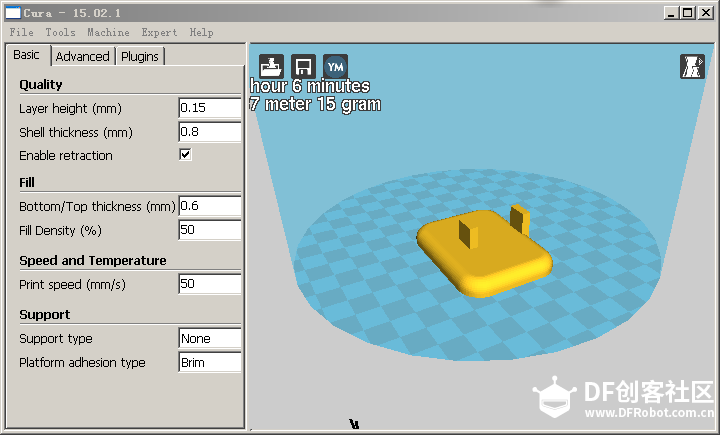Viewport: 720px width, 435px height.
Task: Click the 'Fill' section heading
Action: coord(27,182)
